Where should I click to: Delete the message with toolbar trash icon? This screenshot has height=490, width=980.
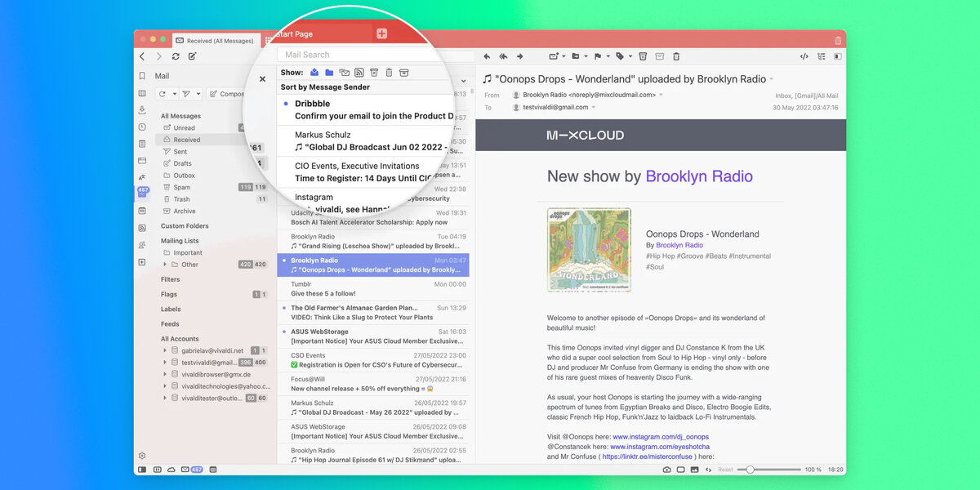pyautogui.click(x=676, y=56)
